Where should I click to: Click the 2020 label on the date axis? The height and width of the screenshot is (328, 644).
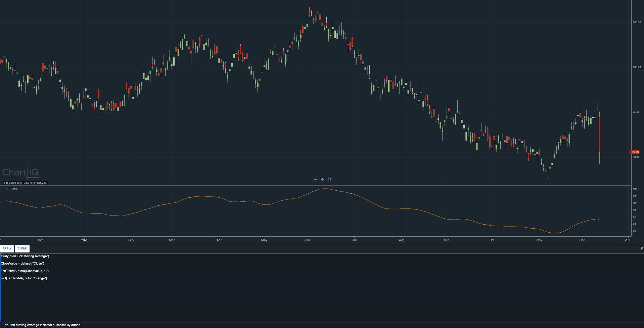(x=85, y=240)
